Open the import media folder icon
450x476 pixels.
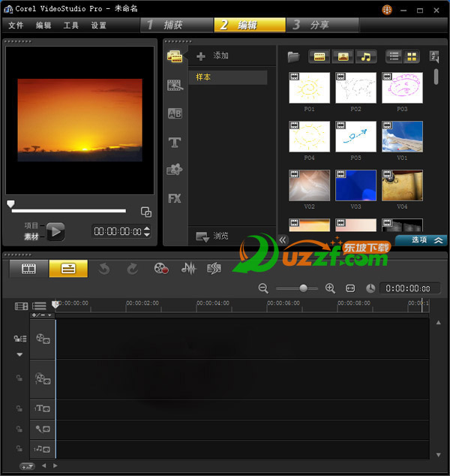(x=294, y=56)
